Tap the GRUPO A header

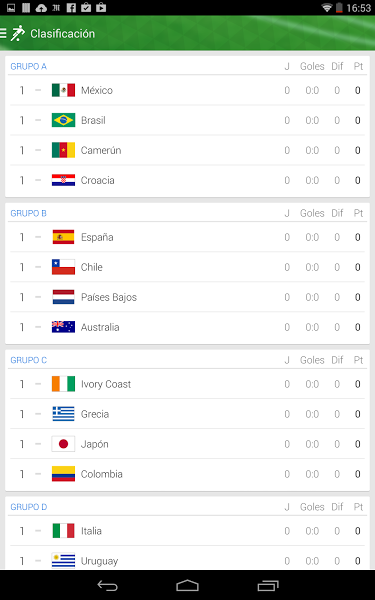pos(28,67)
